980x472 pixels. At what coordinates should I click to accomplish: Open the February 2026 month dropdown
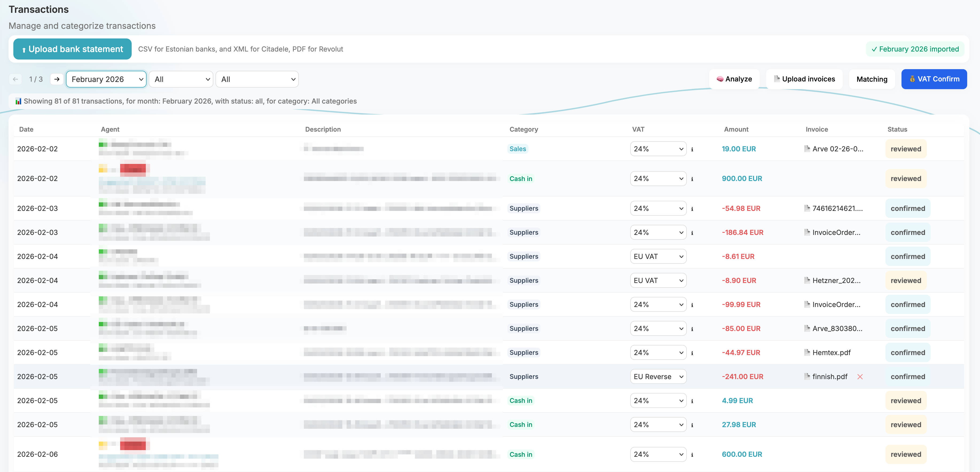[106, 79]
